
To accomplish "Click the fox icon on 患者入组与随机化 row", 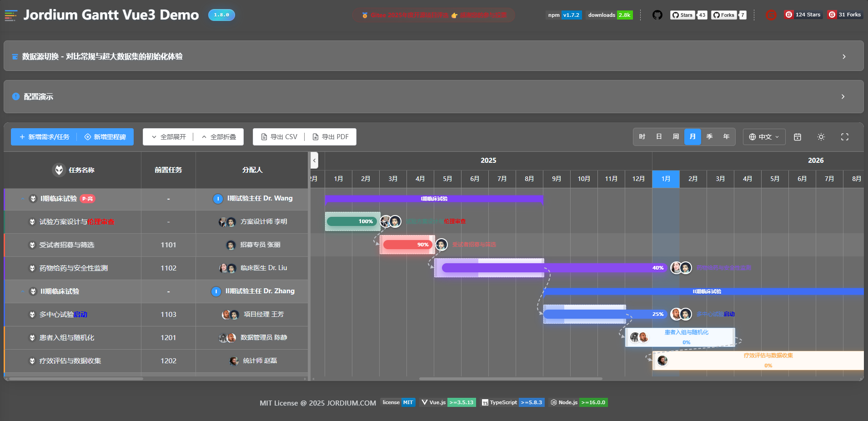I will (32, 338).
